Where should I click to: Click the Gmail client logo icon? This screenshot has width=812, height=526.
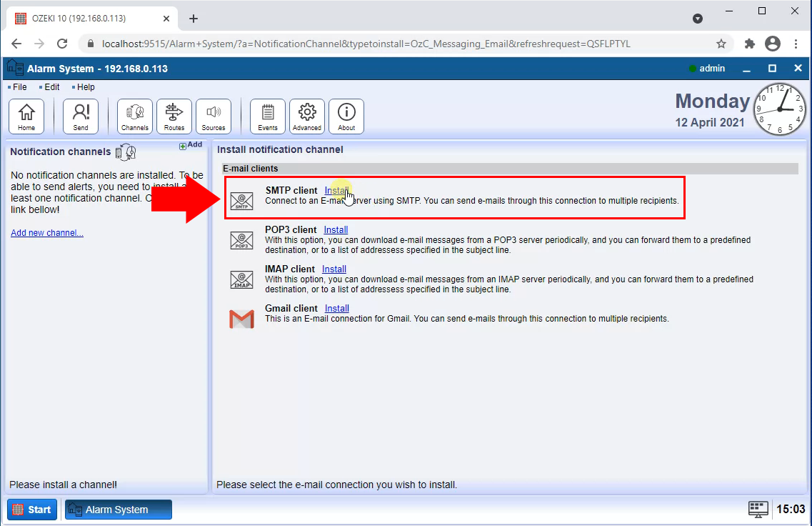tap(242, 319)
